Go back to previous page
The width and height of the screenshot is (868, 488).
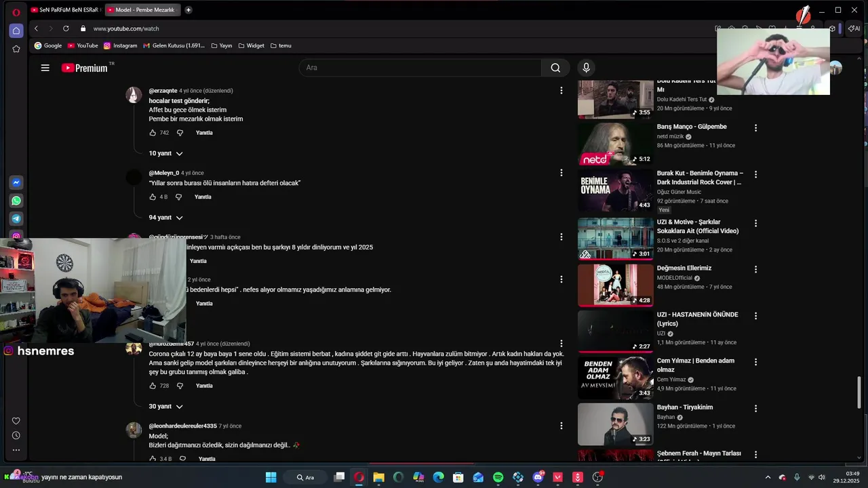pos(36,28)
